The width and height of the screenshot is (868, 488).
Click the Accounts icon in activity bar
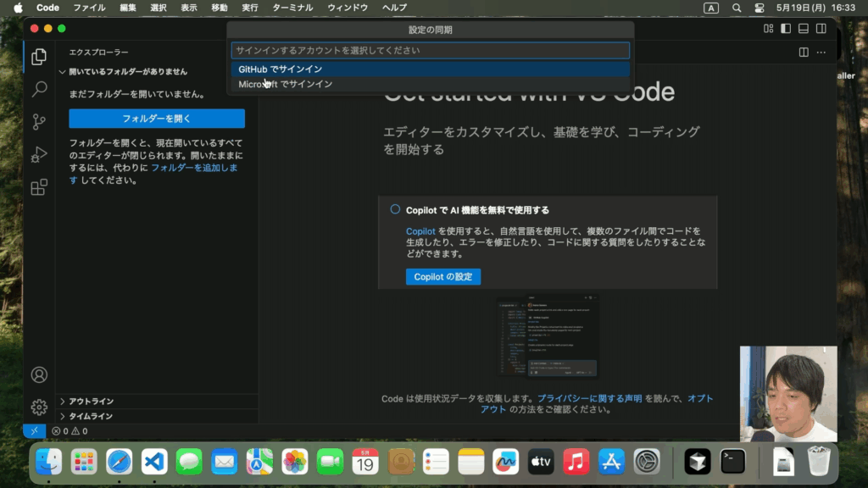(x=39, y=374)
